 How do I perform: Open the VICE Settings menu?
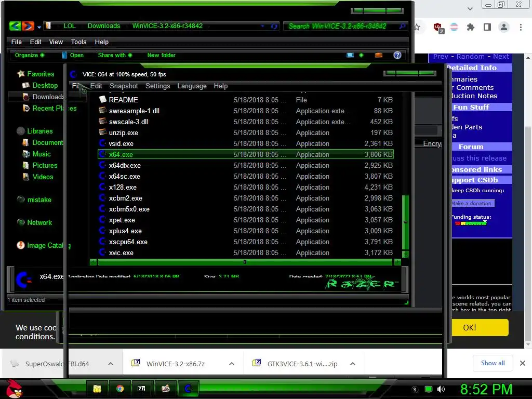click(157, 86)
